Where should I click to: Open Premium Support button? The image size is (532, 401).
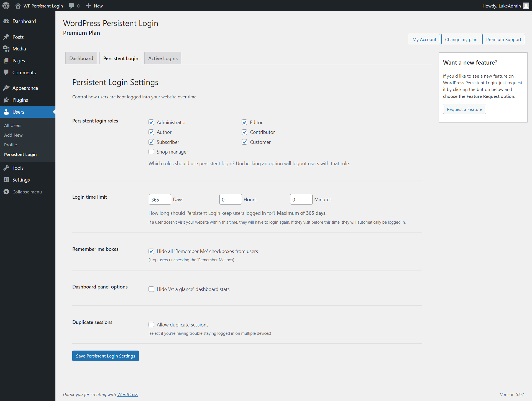(x=504, y=39)
